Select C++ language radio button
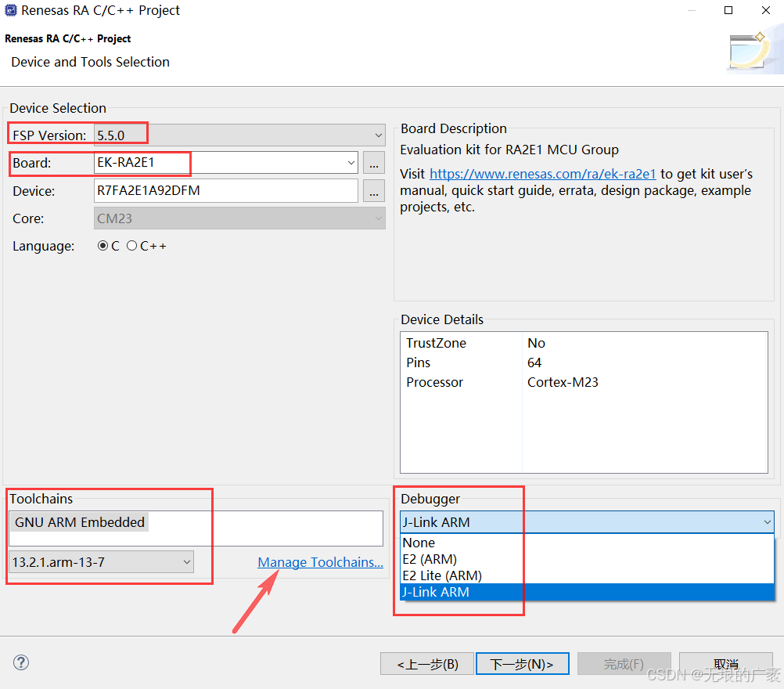Screen dimensions: 784x689 coord(131,246)
